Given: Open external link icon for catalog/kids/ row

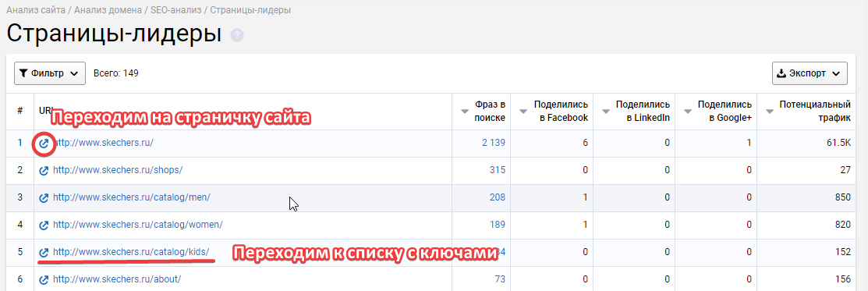Looking at the screenshot, I should click(x=44, y=252).
